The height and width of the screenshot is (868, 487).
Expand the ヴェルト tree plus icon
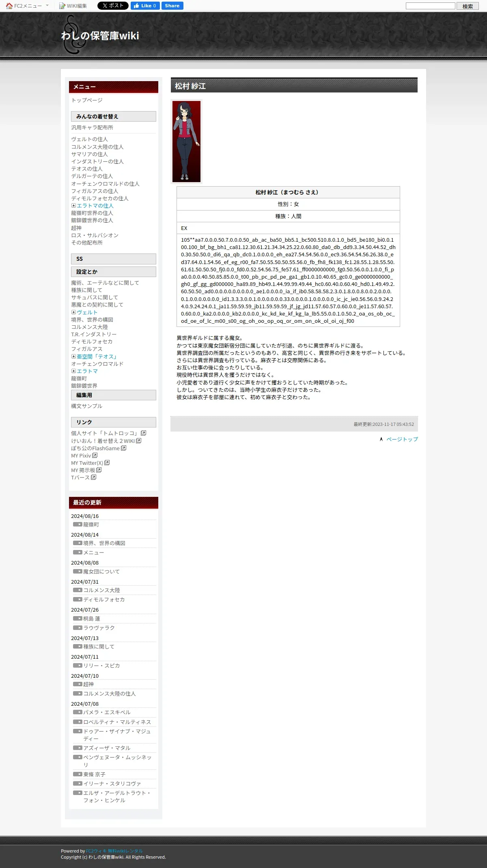pyautogui.click(x=73, y=312)
